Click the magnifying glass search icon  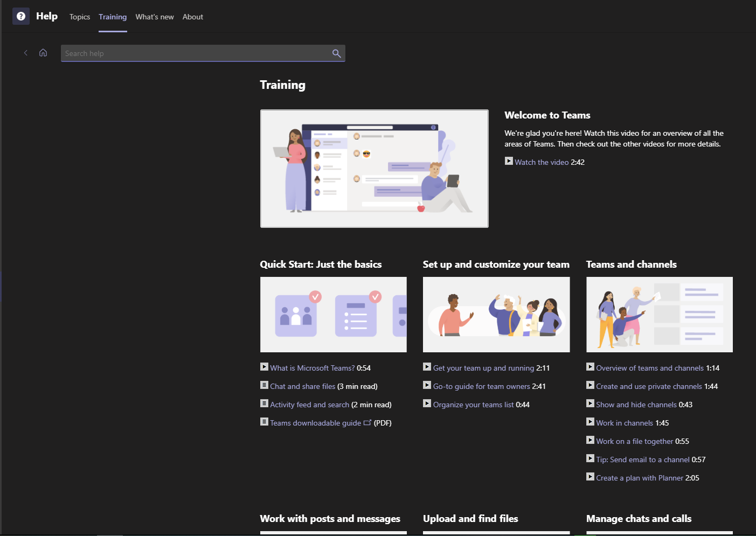[x=336, y=53]
